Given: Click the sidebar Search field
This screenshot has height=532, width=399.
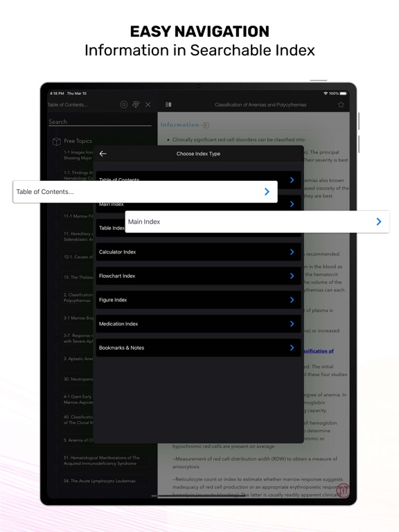Looking at the screenshot, I should (100, 122).
